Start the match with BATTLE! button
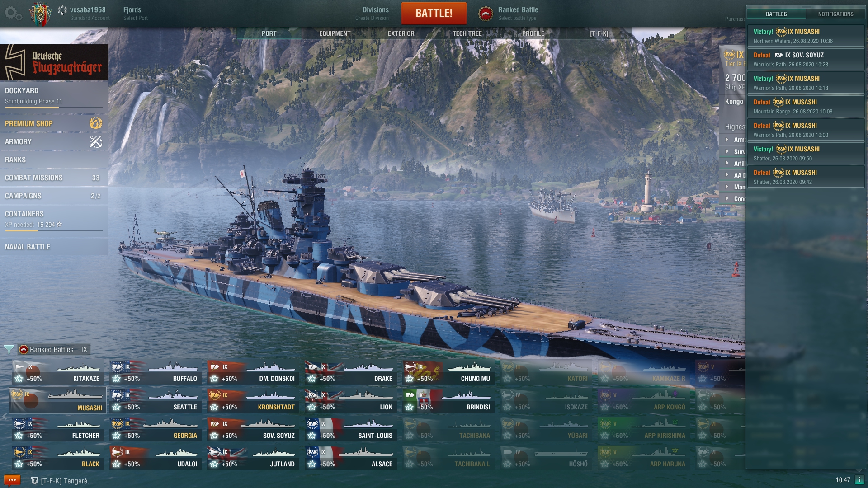Screen dimensions: 868x488 click(434, 14)
